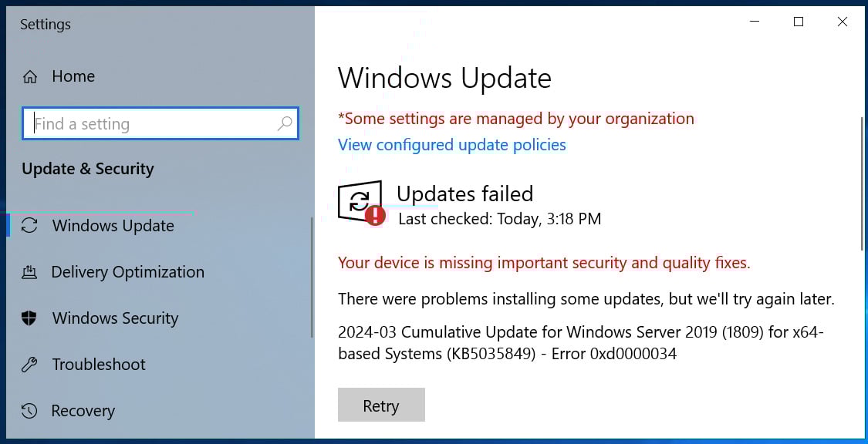Select the Windows Update sync icon
Viewport: 868px width, 444px height.
tap(30, 226)
